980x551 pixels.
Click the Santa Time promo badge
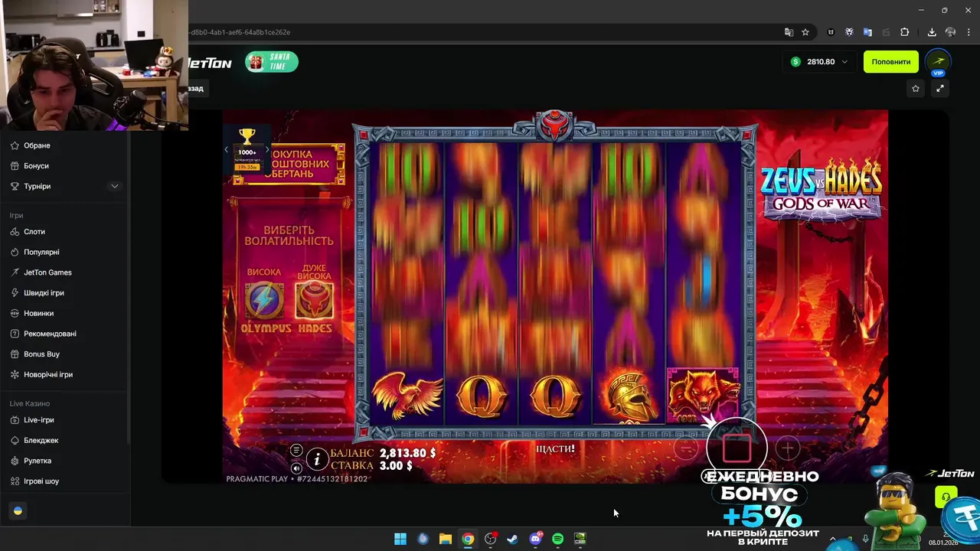272,62
